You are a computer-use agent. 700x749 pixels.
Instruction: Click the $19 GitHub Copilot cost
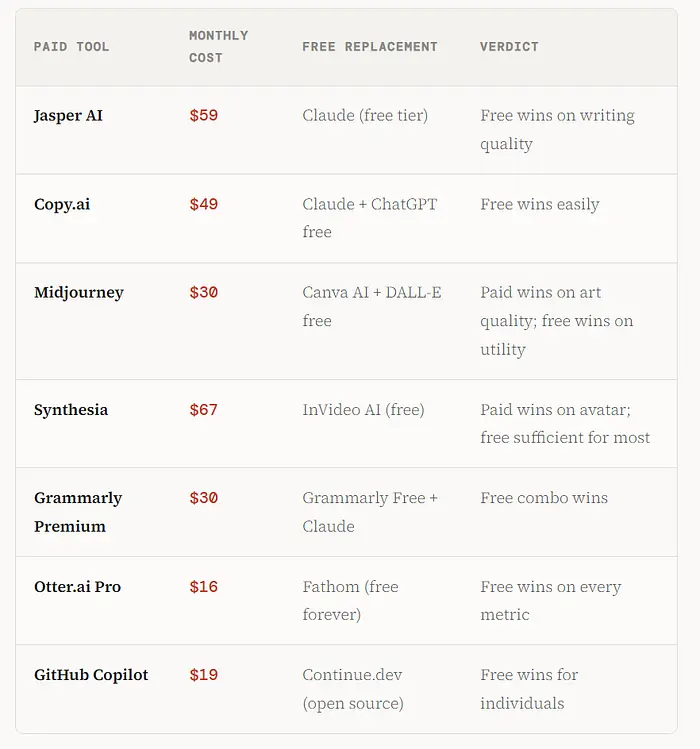coord(204,675)
